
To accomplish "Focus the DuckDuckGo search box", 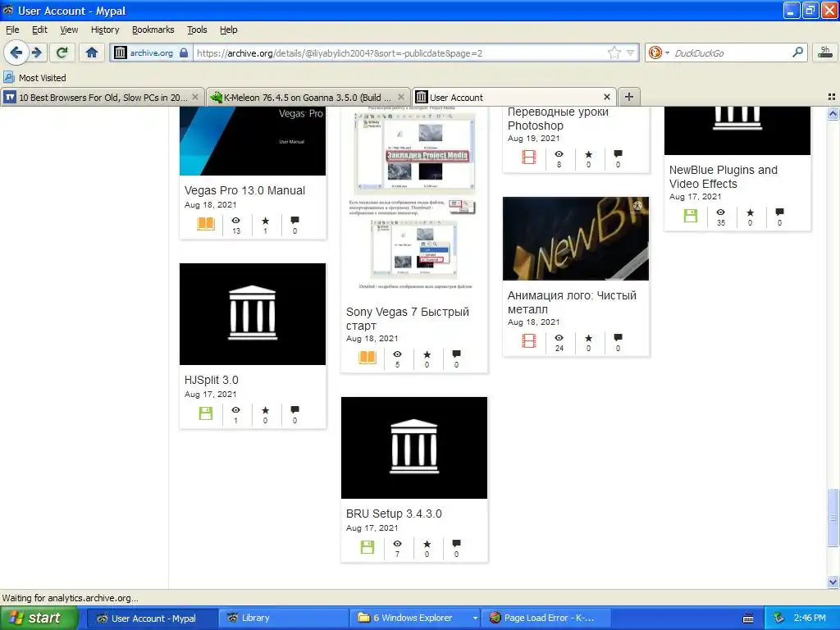I will click(731, 52).
